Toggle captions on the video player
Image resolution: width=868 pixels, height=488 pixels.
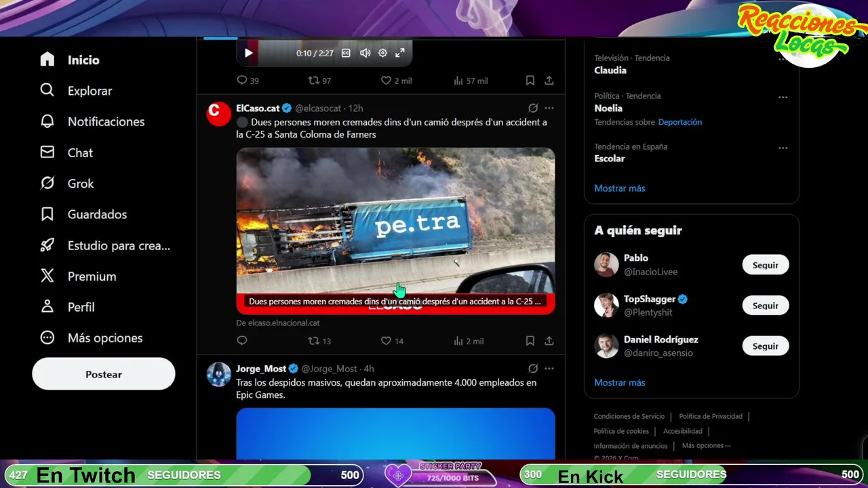[346, 53]
